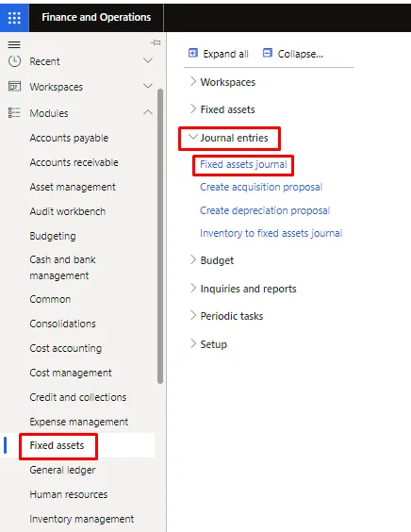
Task: Open the Consolidations module
Action: [x=63, y=324]
